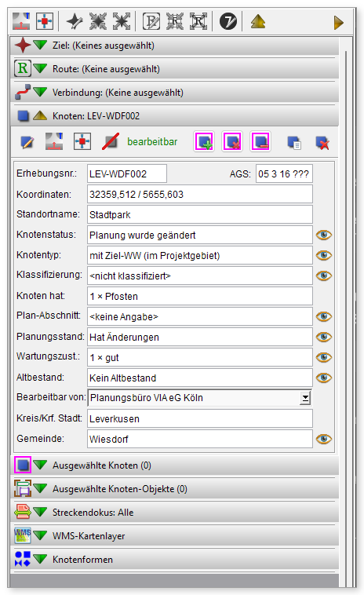The width and height of the screenshot is (364, 595).
Task: Click the Knotenstatus field Planung wurde geändert
Action: [200, 235]
